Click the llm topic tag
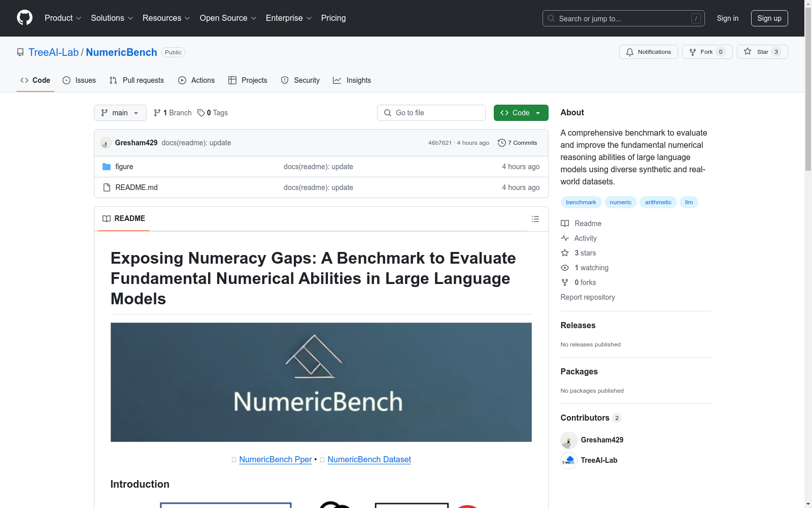 click(689, 202)
